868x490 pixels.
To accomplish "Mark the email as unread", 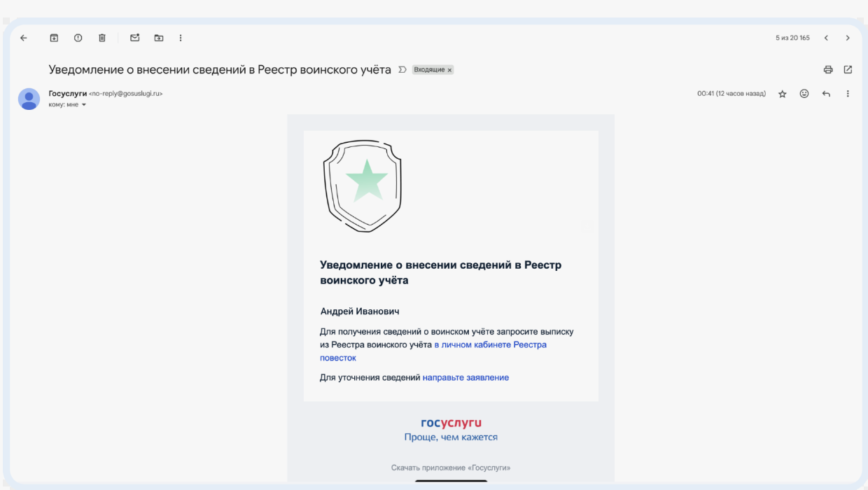I will [135, 38].
